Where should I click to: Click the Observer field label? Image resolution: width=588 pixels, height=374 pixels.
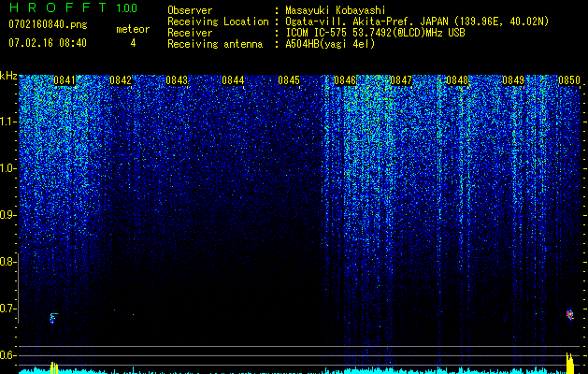(x=190, y=10)
